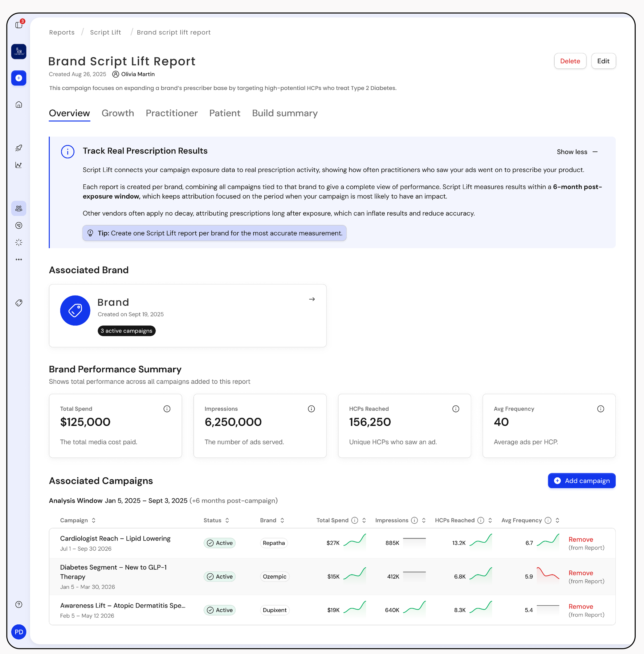Open the price tag sidebar icon
The width and height of the screenshot is (644, 654).
pyautogui.click(x=19, y=303)
